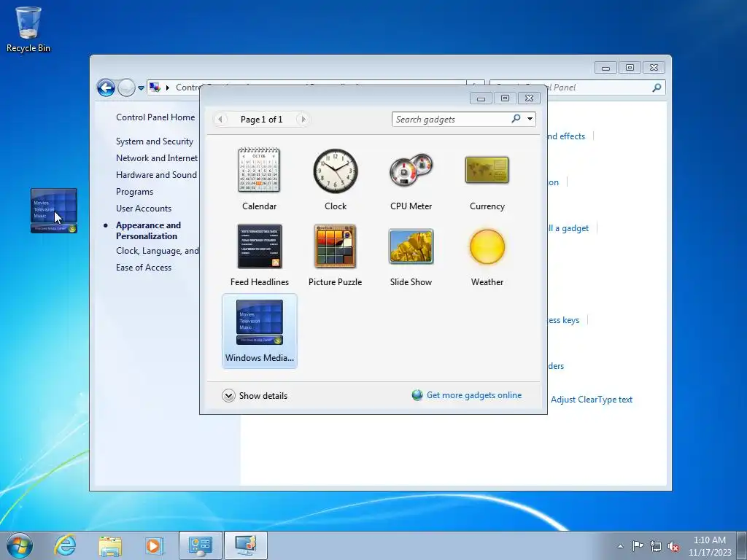Select the CPU Meter gadget
Screen dimensions: 747x560
tap(411, 179)
